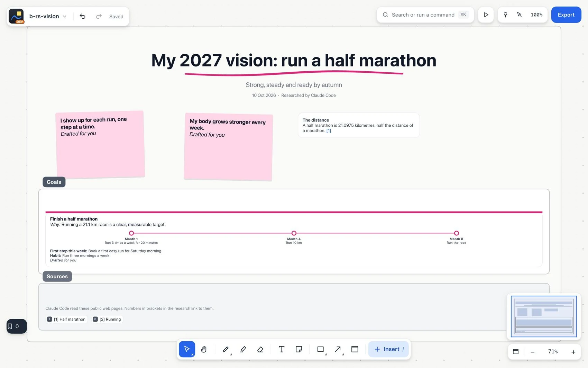The height and width of the screenshot is (368, 588).
Task: Start presentation with play button
Action: coord(486,15)
